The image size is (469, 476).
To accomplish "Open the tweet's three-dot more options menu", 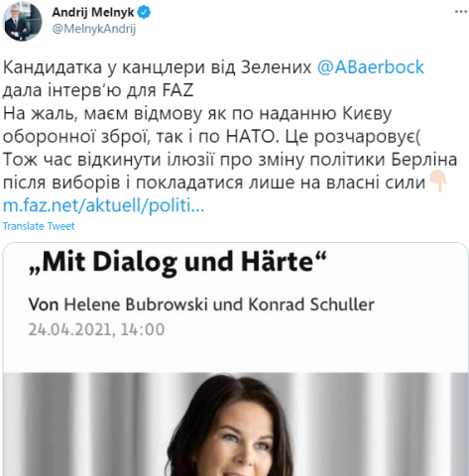I will point(461,12).
